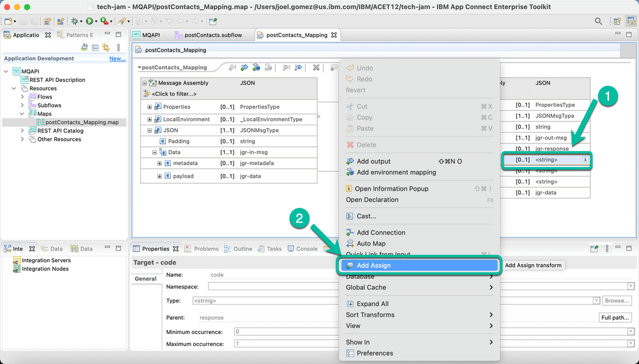Screen dimensions: 639x364
Task: Toggle Link with Editor in Application Development
Action: pos(105,48)
